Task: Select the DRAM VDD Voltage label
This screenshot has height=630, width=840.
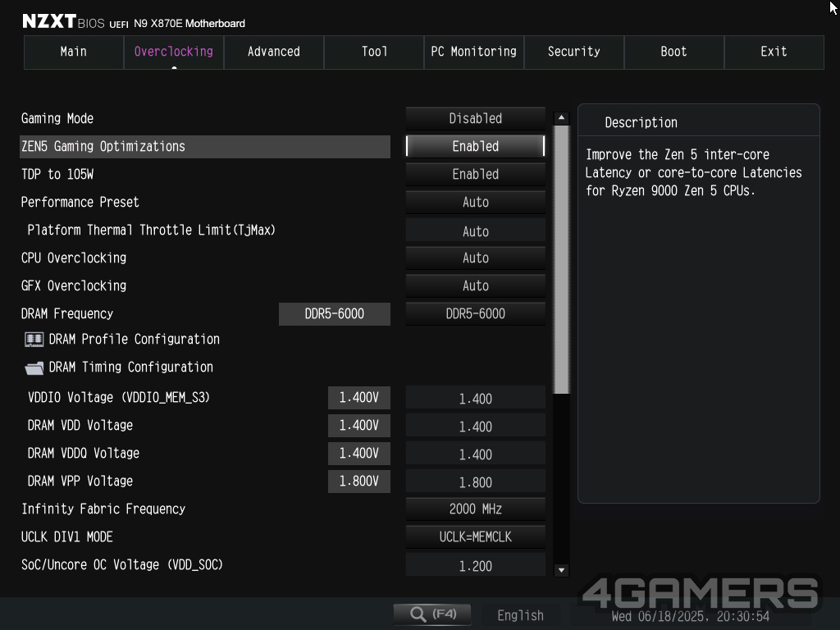Action: pos(80,426)
